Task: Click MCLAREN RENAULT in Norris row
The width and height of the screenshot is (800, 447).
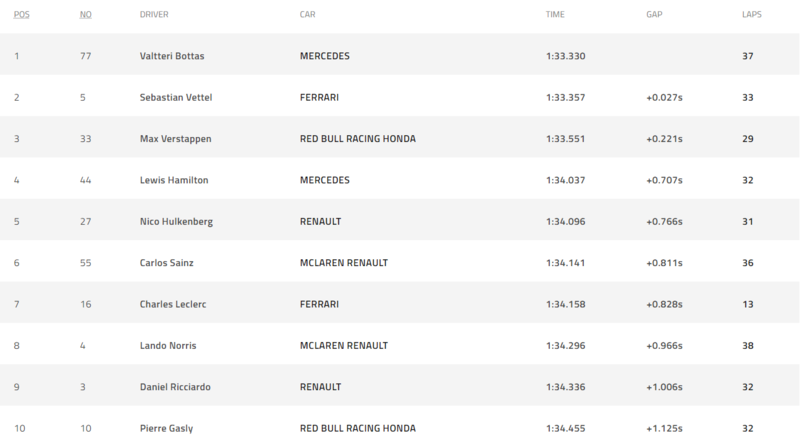Action: (344, 345)
